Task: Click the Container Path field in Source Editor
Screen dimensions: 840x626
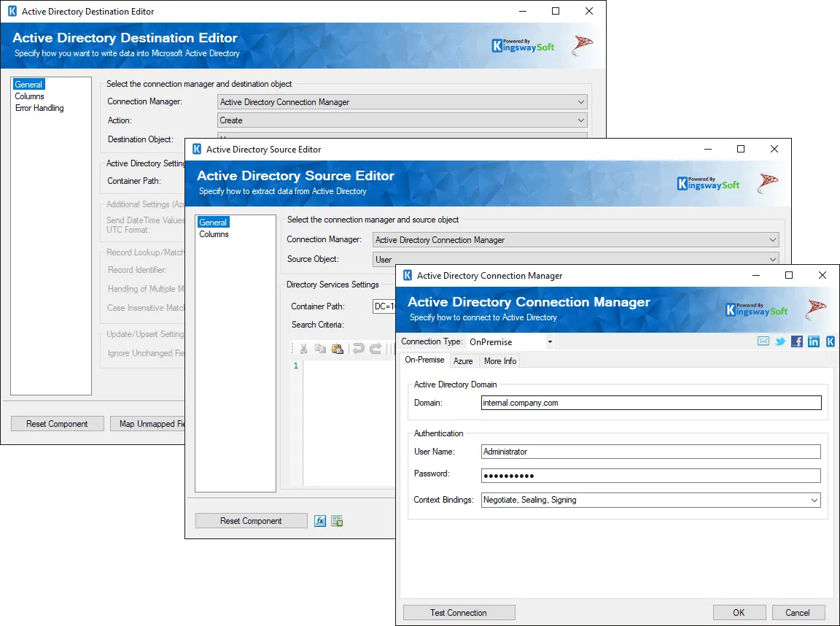Action: click(384, 306)
